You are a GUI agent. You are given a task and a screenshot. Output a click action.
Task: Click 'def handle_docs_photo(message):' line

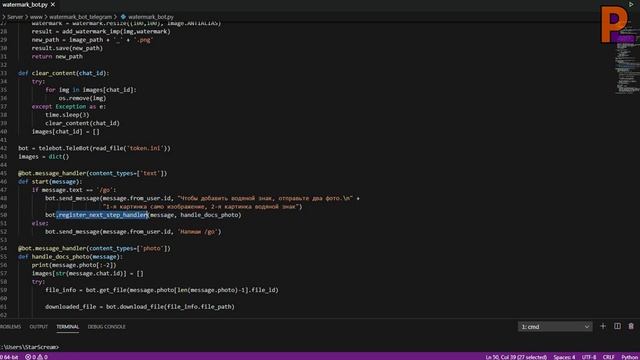pyautogui.click(x=71, y=257)
